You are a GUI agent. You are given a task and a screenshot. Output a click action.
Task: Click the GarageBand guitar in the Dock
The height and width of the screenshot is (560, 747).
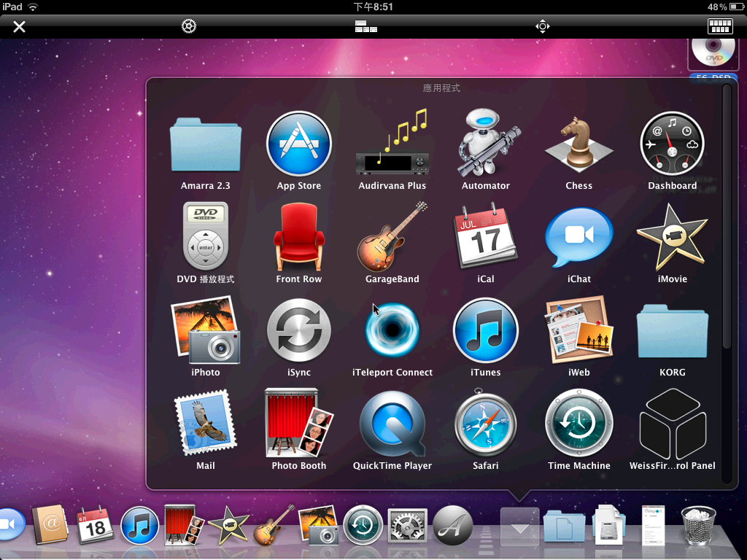click(274, 525)
